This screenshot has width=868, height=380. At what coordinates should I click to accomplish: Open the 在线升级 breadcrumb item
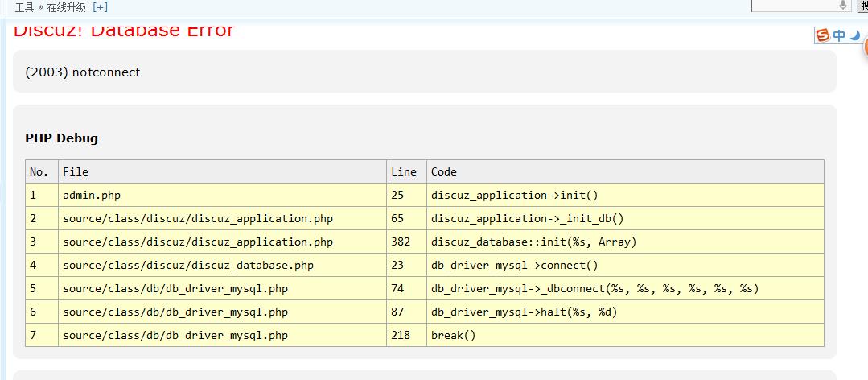click(67, 7)
